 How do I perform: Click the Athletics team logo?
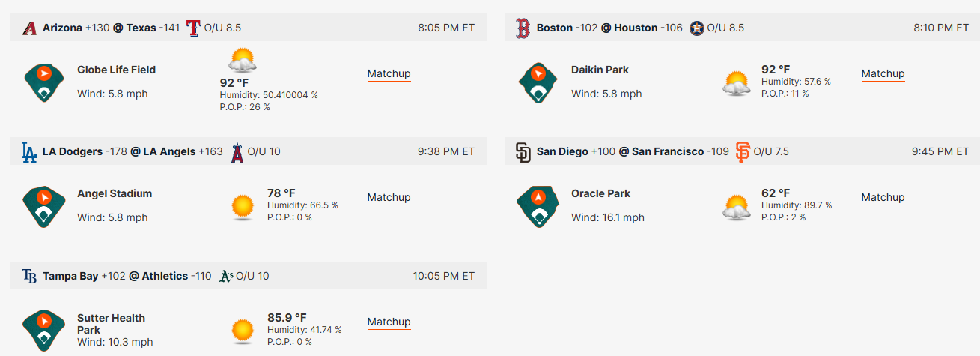226,277
